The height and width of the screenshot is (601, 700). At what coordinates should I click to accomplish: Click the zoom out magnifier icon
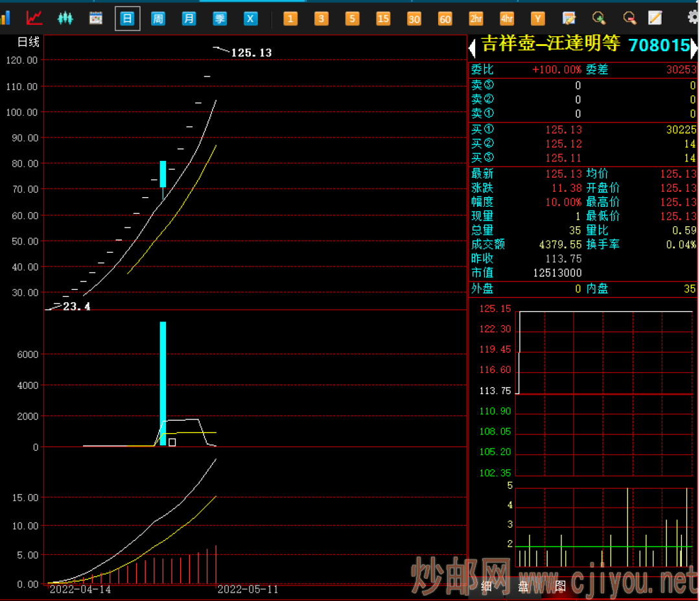pos(629,18)
